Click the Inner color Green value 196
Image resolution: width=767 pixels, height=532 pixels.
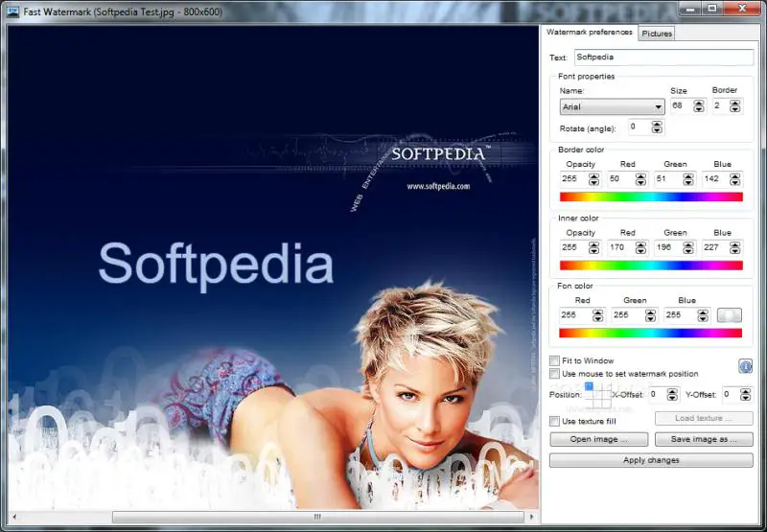[668, 247]
